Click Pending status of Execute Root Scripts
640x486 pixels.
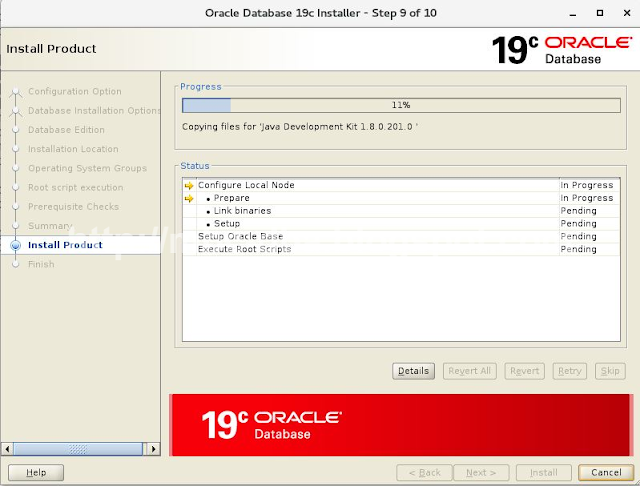tap(578, 249)
